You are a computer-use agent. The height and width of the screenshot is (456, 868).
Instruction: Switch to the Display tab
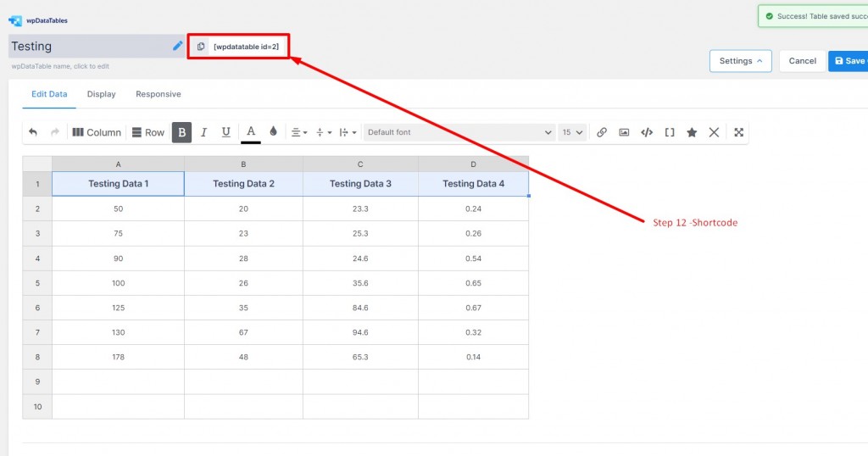click(102, 94)
